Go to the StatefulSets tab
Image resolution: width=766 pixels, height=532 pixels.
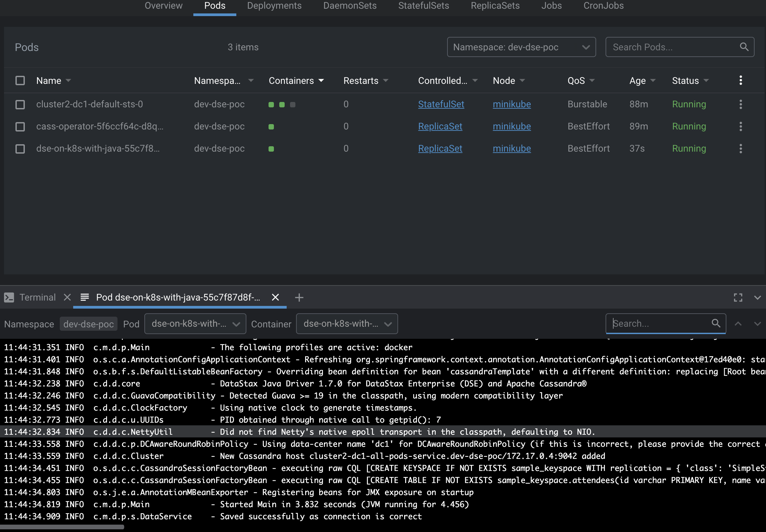[x=423, y=6]
